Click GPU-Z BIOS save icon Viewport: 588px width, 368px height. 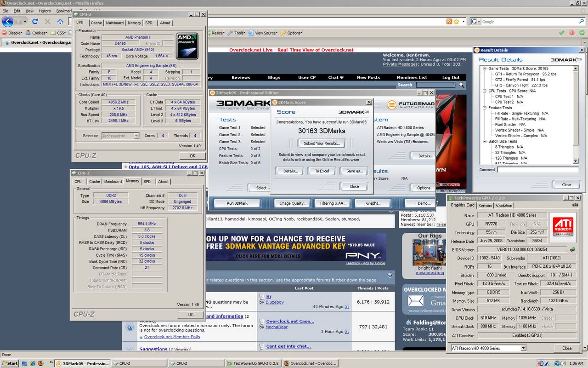pyautogui.click(x=572, y=249)
